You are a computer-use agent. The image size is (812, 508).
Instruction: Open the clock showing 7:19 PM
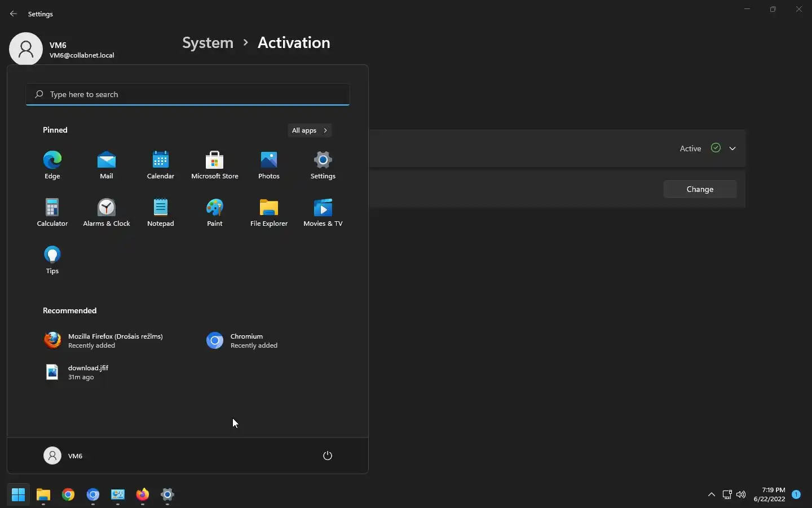pos(769,494)
